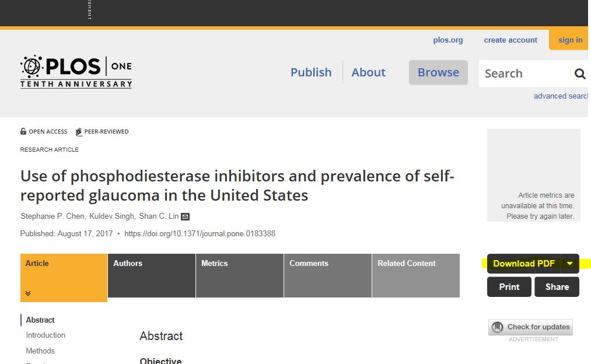The image size is (591, 364).
Task: Open the Comments tab
Action: [x=328, y=275]
